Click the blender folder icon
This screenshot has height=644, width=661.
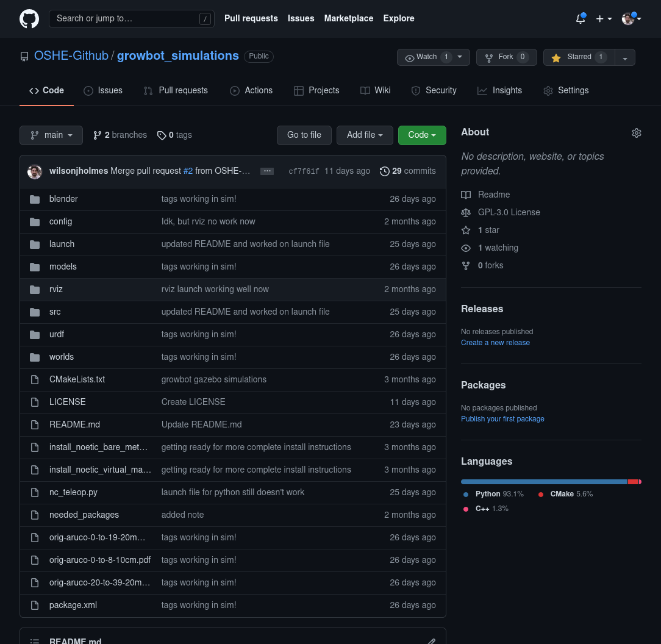click(x=35, y=199)
